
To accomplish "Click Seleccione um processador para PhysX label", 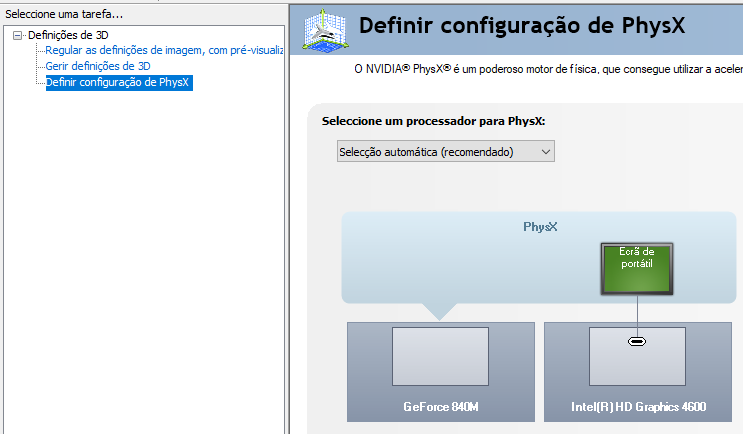I will click(433, 121).
